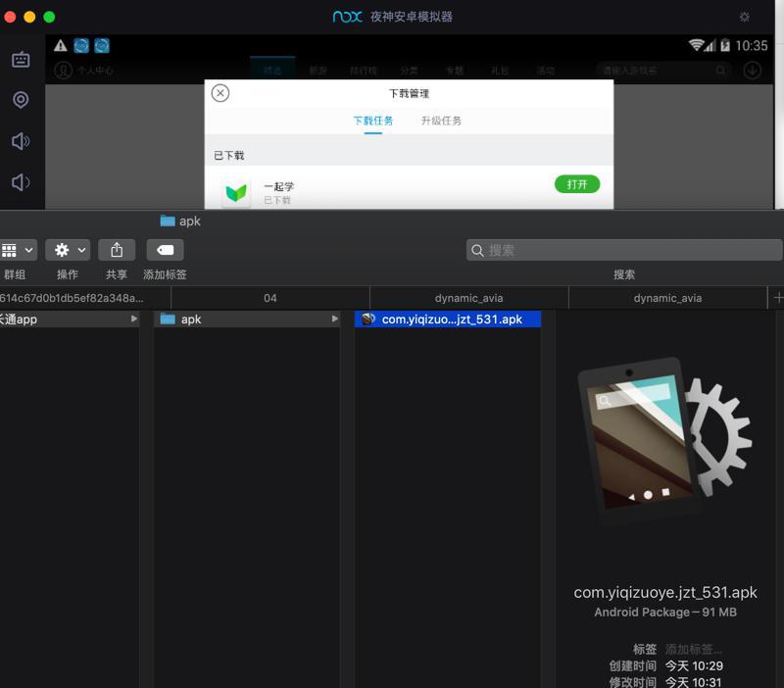The image size is (784, 688).
Task: Select the second dynamic_avia Finder tab
Action: pos(667,298)
